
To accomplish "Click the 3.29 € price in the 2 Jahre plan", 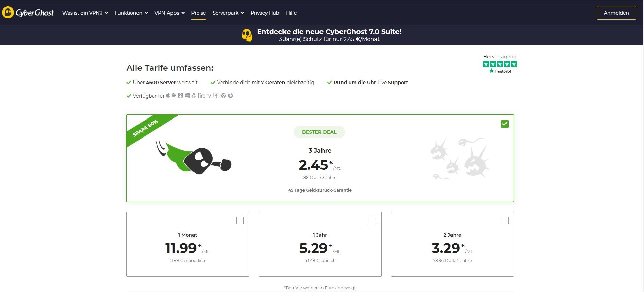I will coord(452,248).
